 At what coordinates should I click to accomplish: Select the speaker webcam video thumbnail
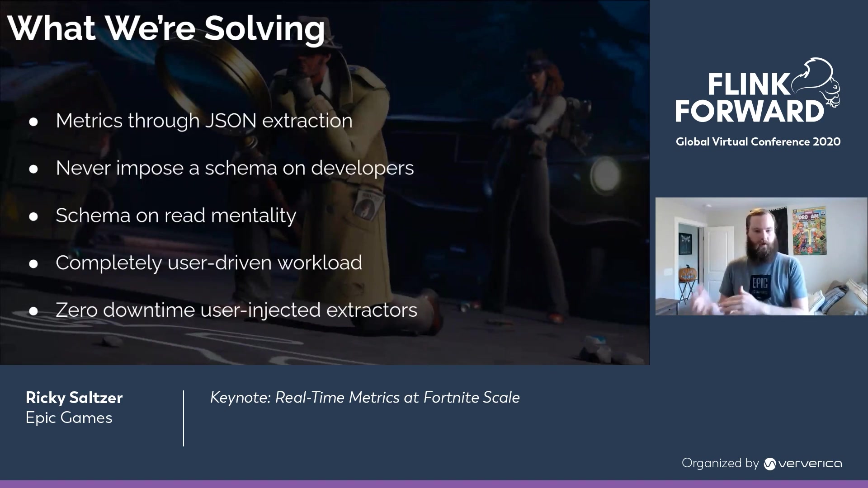click(x=761, y=256)
